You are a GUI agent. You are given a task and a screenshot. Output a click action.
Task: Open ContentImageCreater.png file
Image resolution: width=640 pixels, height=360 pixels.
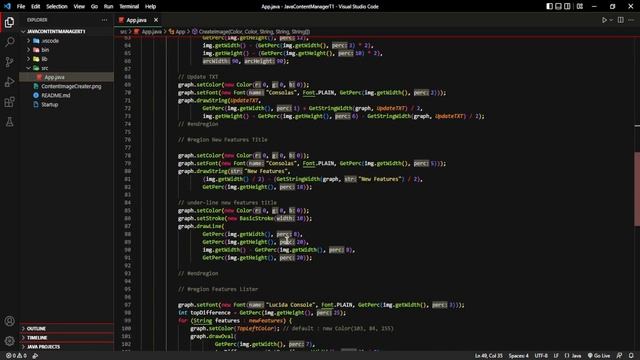[x=71, y=86]
